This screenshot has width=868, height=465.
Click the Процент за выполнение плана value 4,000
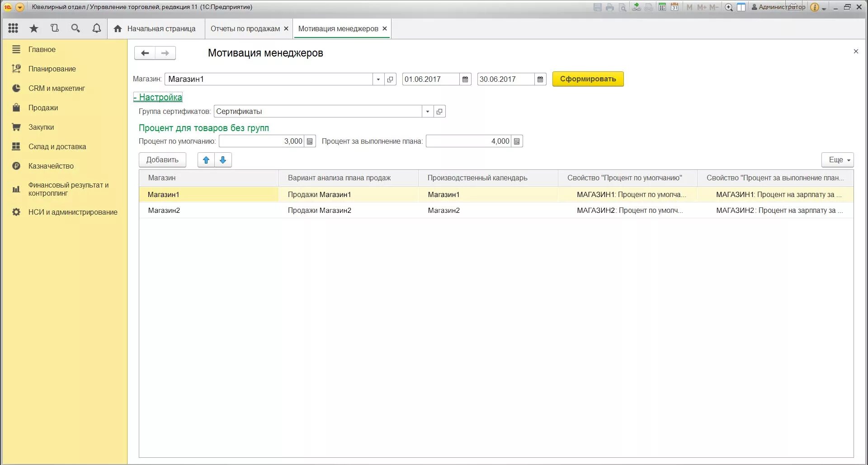point(468,141)
